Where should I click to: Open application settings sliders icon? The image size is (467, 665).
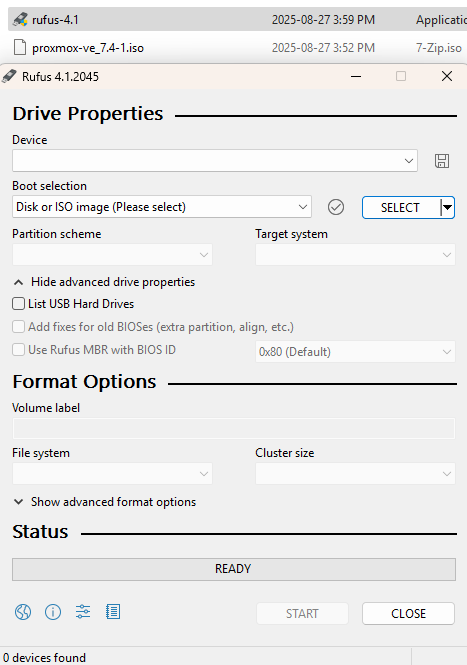[x=83, y=612]
